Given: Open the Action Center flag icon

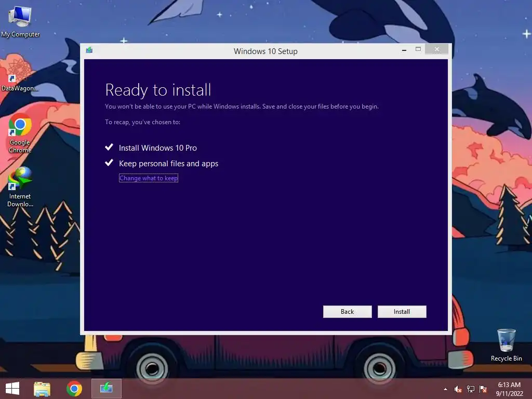Looking at the screenshot, I should [x=483, y=389].
